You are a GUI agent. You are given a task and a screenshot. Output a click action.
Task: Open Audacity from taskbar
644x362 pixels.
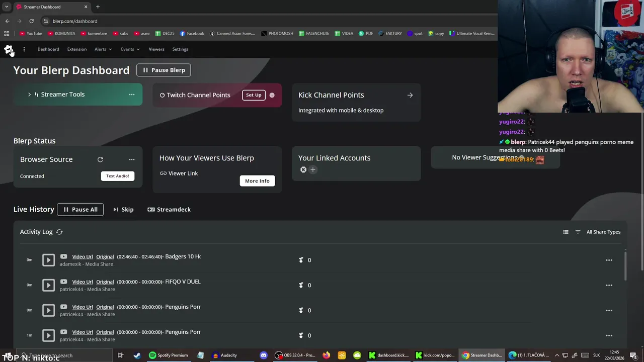point(224,355)
